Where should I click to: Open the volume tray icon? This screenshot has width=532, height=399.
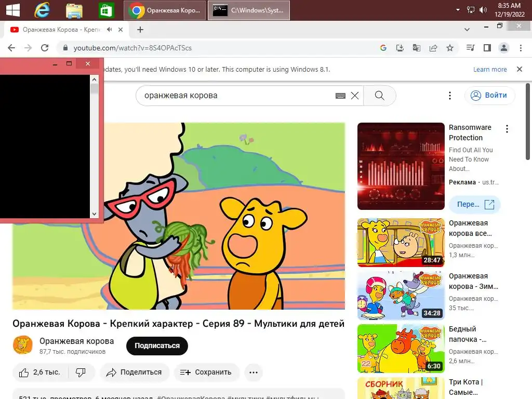tap(483, 10)
